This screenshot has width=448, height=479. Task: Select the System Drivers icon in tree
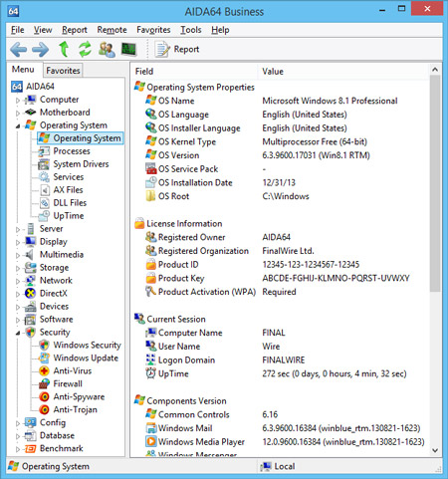pyautogui.click(x=44, y=164)
